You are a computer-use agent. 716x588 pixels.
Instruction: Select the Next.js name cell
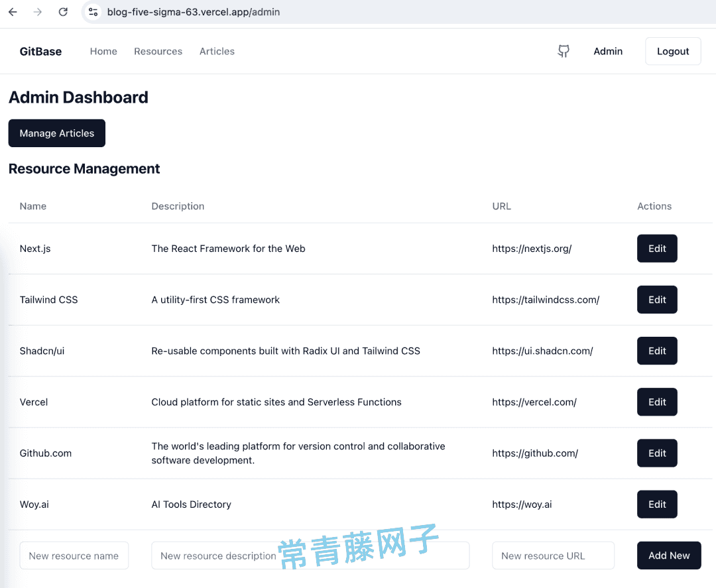(35, 249)
